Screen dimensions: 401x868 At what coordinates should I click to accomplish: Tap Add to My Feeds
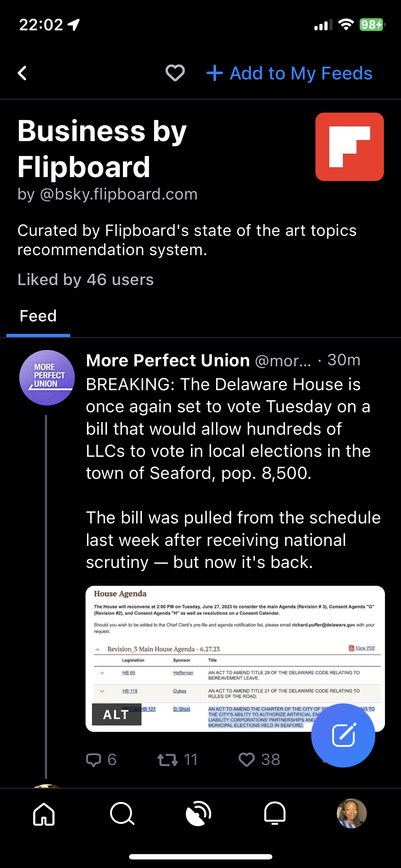(x=289, y=73)
